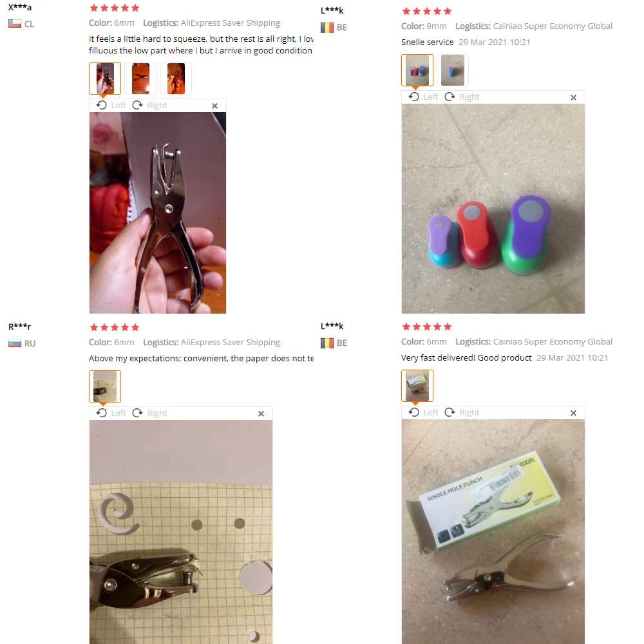
Task: Click X***a's first selected thumbnail
Action: pos(105,79)
